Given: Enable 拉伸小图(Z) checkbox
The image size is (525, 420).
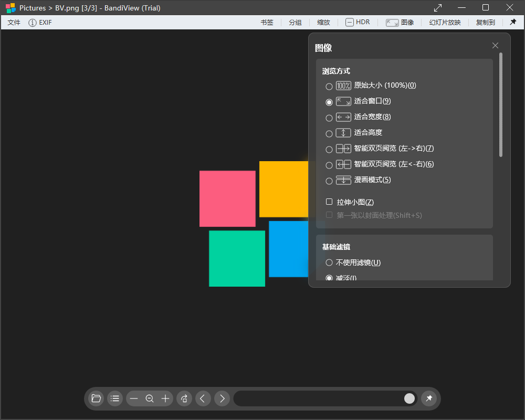Looking at the screenshot, I should (329, 202).
